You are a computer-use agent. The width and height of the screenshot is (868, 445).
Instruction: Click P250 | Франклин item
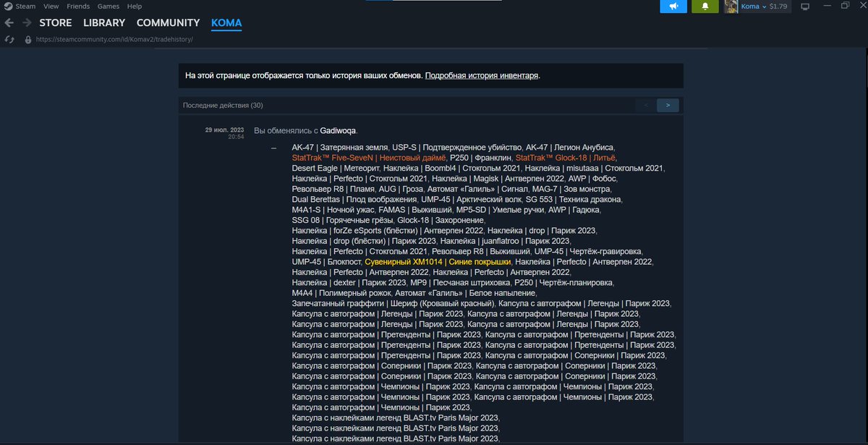point(480,158)
